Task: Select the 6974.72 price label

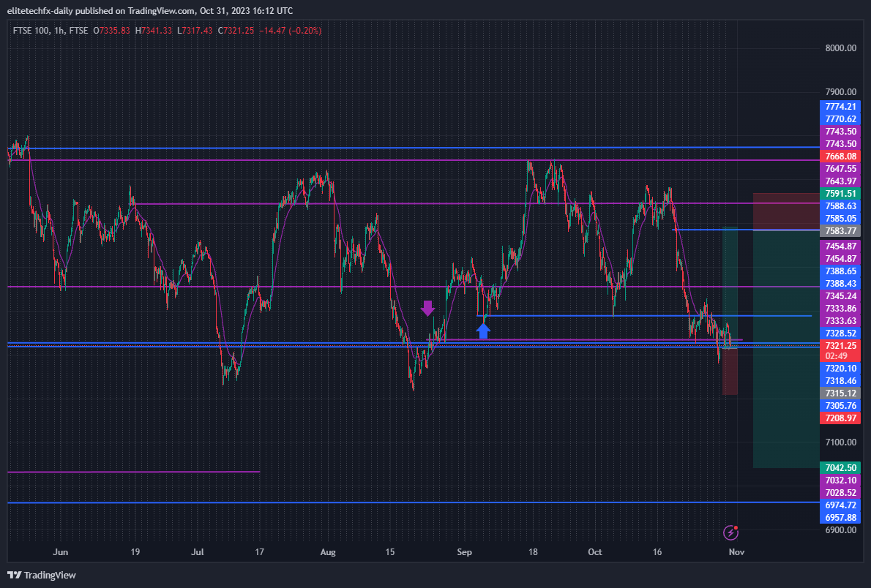Action: point(840,505)
